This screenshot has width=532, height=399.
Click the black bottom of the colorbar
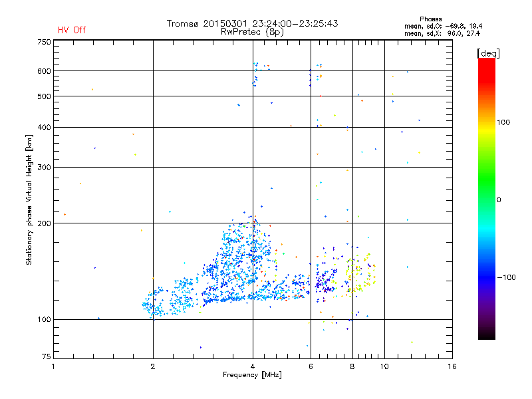click(x=487, y=335)
